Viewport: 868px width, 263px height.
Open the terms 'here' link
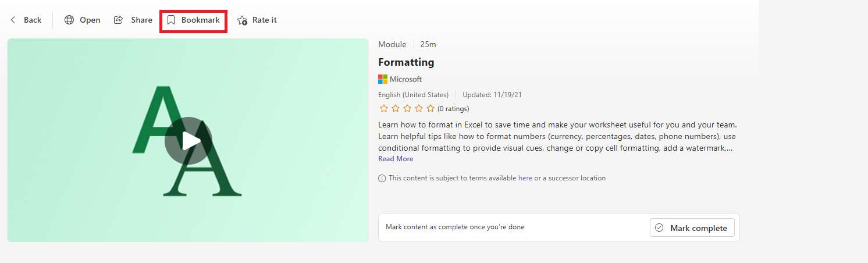[525, 178]
